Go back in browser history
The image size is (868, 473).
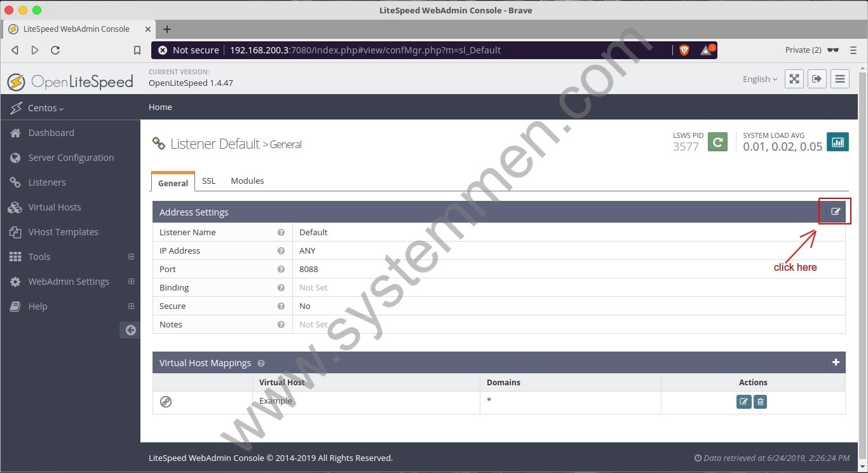tap(15, 50)
